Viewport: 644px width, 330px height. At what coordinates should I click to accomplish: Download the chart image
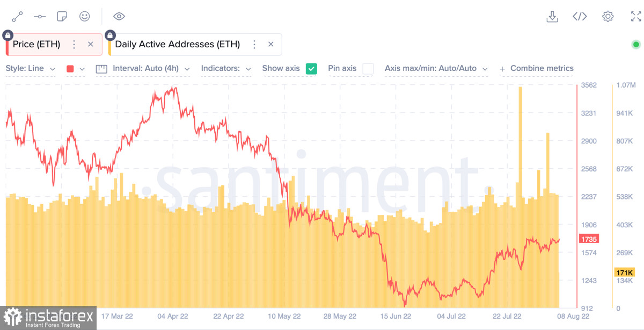(552, 17)
